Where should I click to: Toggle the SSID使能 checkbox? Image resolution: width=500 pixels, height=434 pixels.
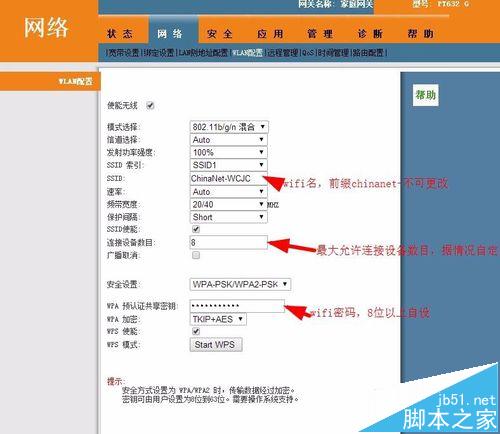coord(196,229)
